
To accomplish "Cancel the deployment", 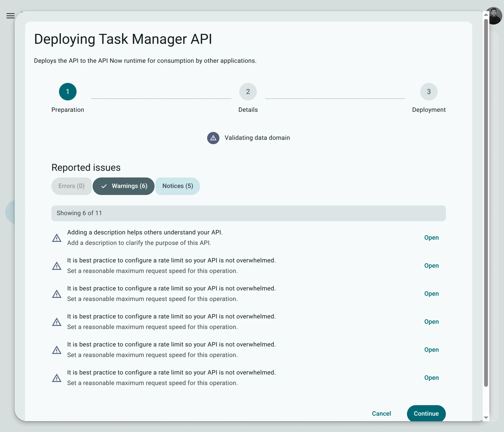I will tap(381, 414).
